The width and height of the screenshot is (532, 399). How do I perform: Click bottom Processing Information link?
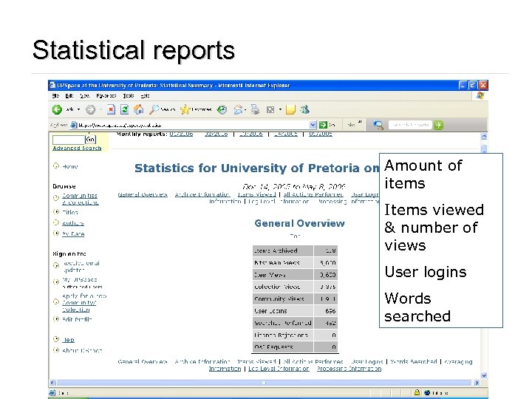click(349, 369)
